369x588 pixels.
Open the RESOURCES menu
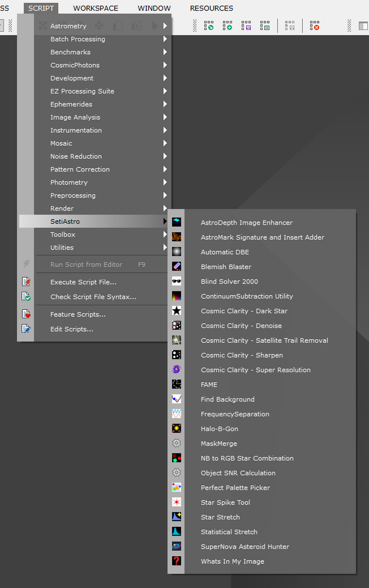click(212, 8)
